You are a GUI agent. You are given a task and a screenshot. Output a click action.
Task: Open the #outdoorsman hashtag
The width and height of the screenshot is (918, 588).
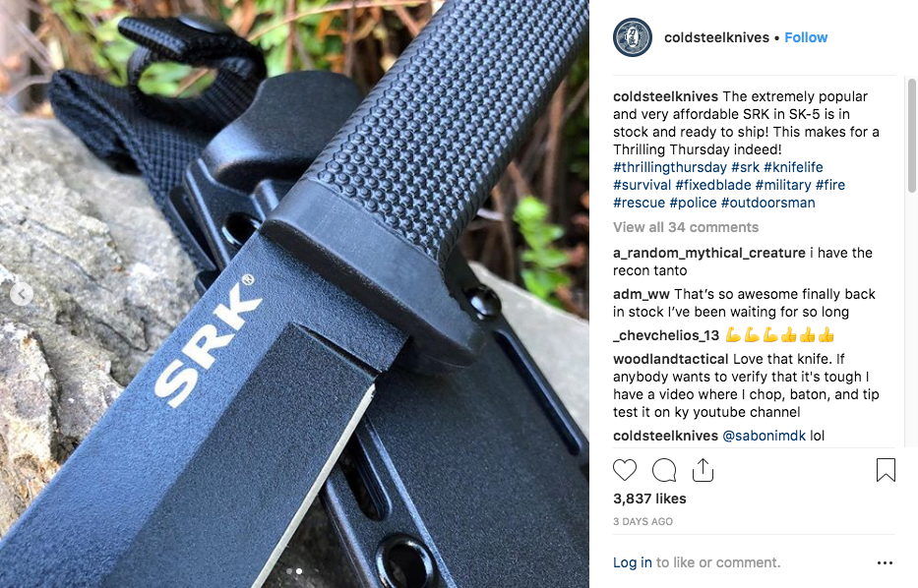click(768, 203)
